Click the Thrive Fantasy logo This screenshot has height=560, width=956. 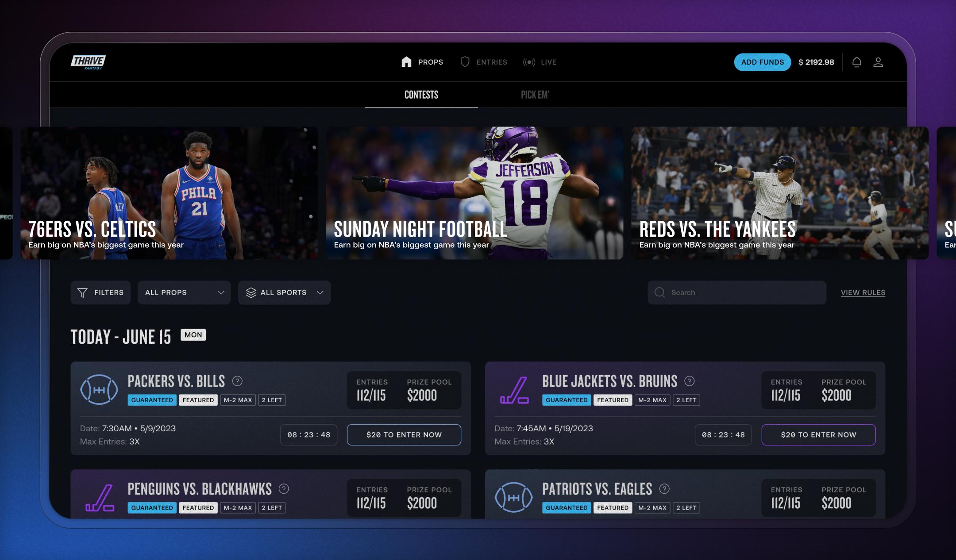[88, 62]
